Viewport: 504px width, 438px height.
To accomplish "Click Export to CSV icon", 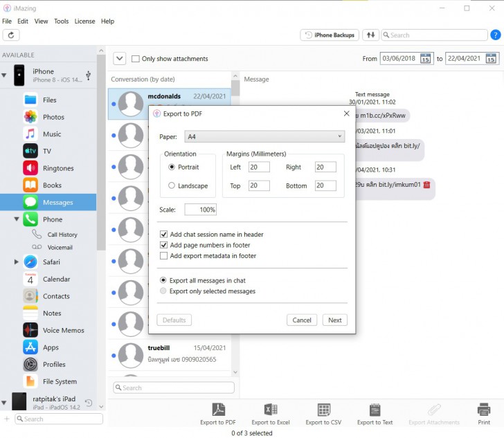I will (x=323, y=414).
